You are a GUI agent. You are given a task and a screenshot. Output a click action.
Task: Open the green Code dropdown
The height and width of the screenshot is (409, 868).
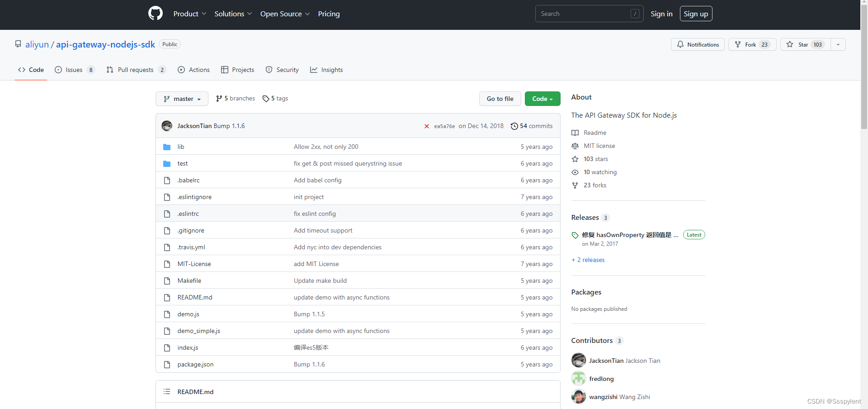pos(542,99)
